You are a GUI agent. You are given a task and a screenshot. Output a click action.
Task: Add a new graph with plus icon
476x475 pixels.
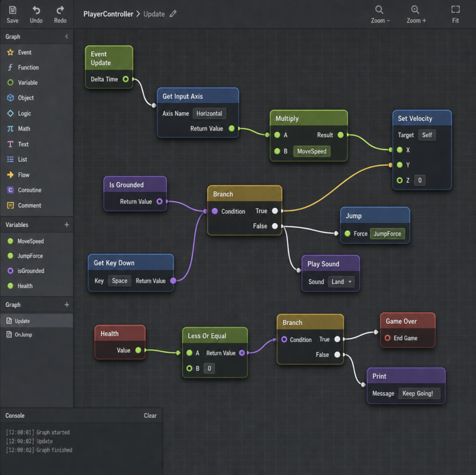[x=67, y=304]
